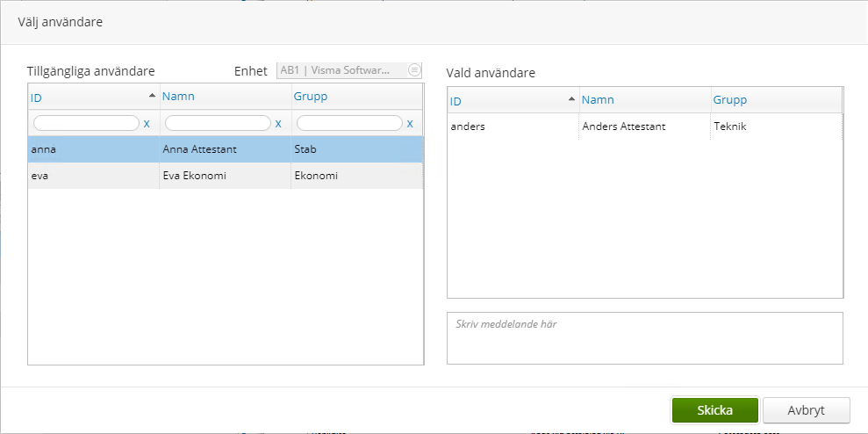This screenshot has height=434, width=868.
Task: Open the Enhet selector list icon
Action: (414, 70)
